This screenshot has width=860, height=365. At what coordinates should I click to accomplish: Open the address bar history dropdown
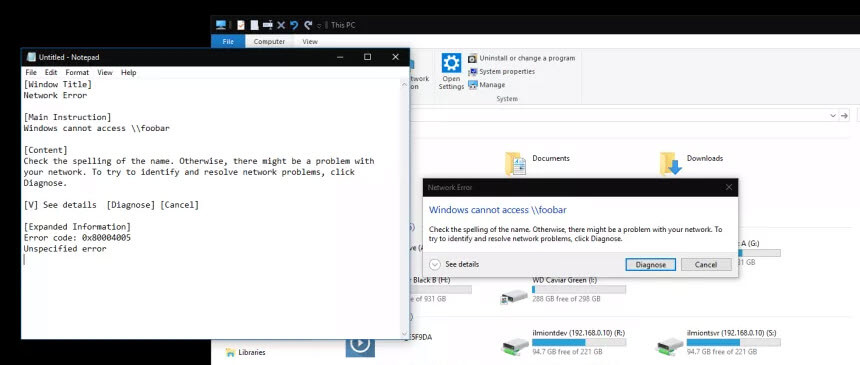click(x=833, y=115)
